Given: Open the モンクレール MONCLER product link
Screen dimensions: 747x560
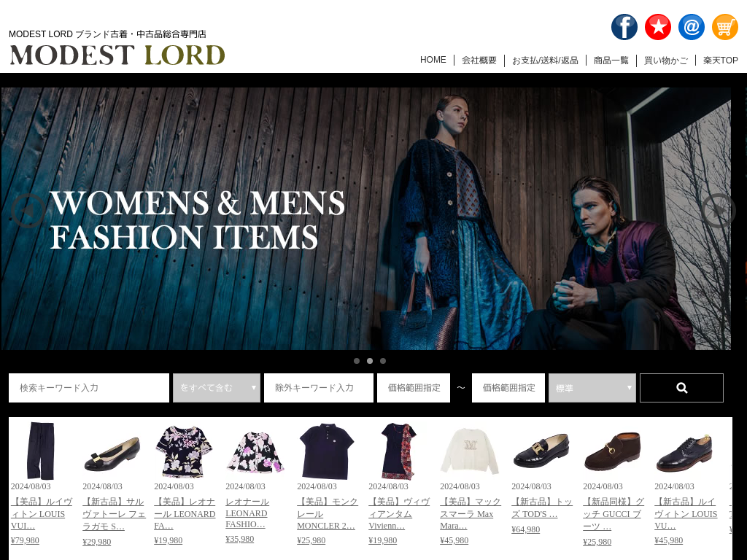Looking at the screenshot, I should [328, 513].
